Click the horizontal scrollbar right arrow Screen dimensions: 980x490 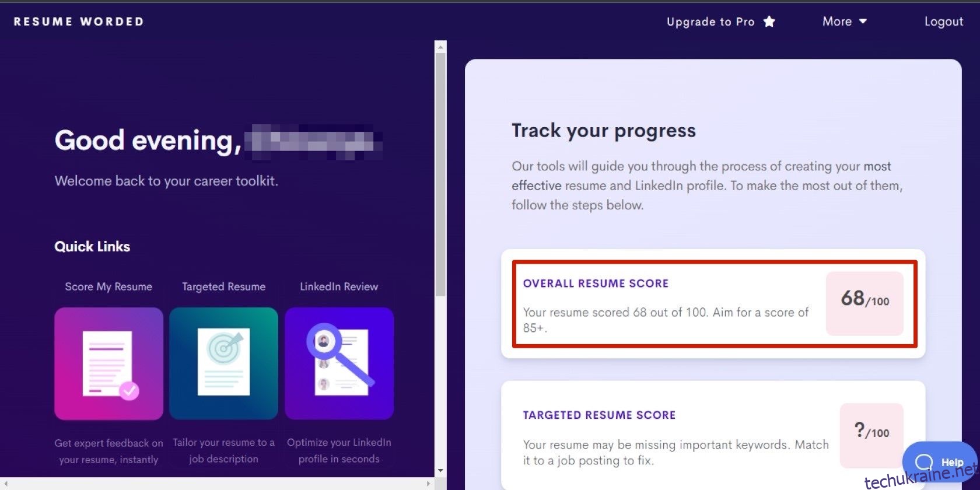pos(428,484)
